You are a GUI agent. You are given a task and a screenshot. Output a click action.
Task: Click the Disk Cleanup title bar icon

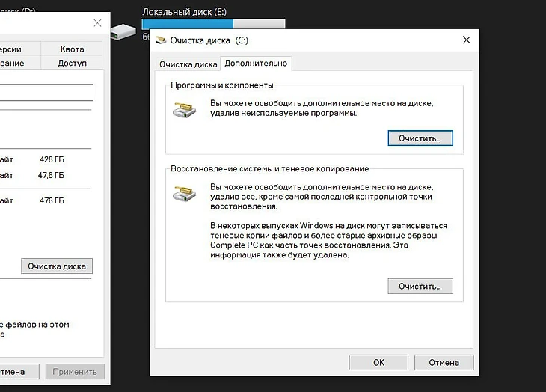(x=159, y=40)
